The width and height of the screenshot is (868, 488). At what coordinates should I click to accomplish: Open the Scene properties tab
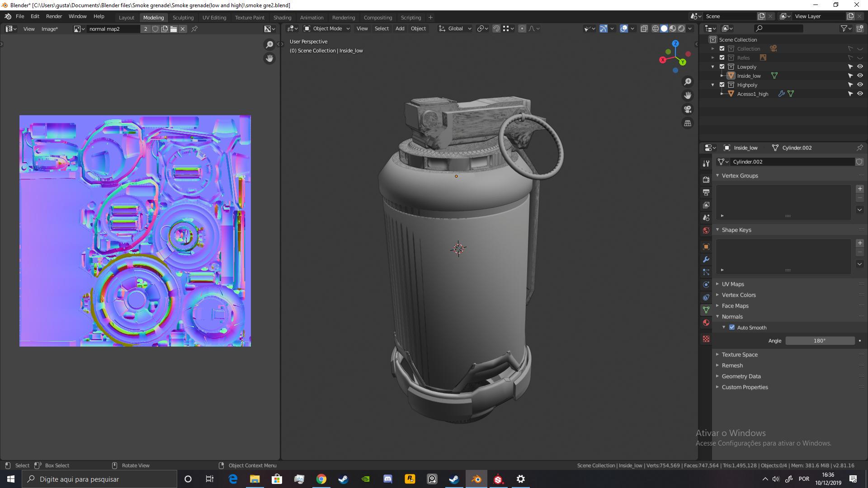706,217
